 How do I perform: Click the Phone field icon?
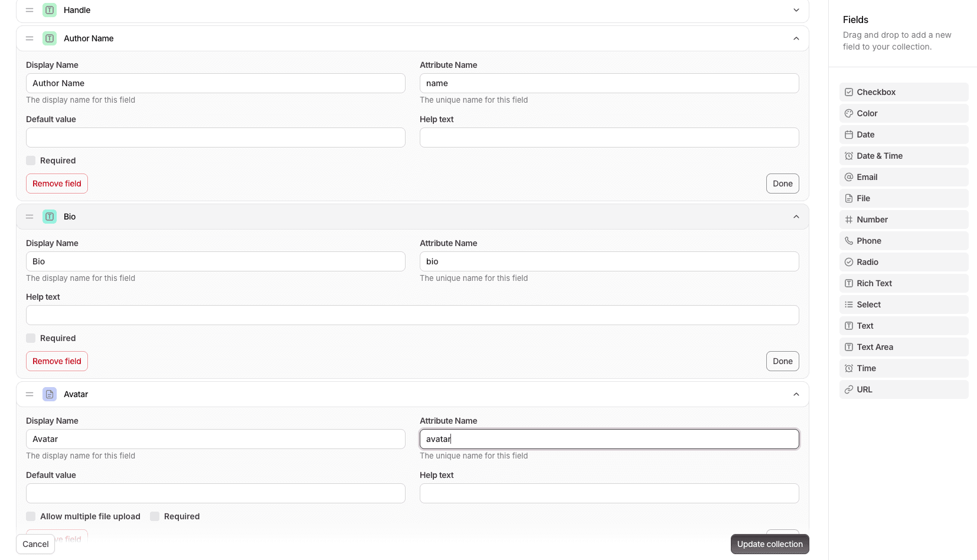click(x=848, y=241)
